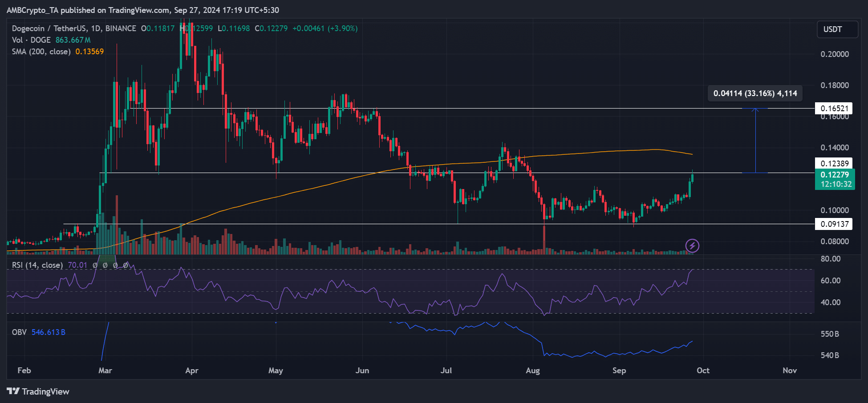
Task: Select the SMA (200, close) indicator legend
Action: coord(41,52)
